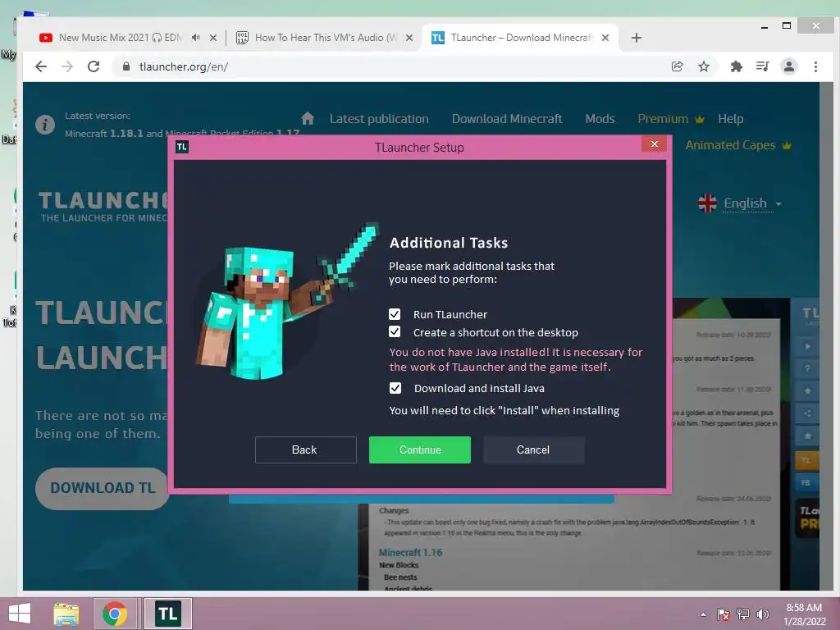Screen dimensions: 840x630
Task: Close the TLauncher browser tab
Action: 605,38
